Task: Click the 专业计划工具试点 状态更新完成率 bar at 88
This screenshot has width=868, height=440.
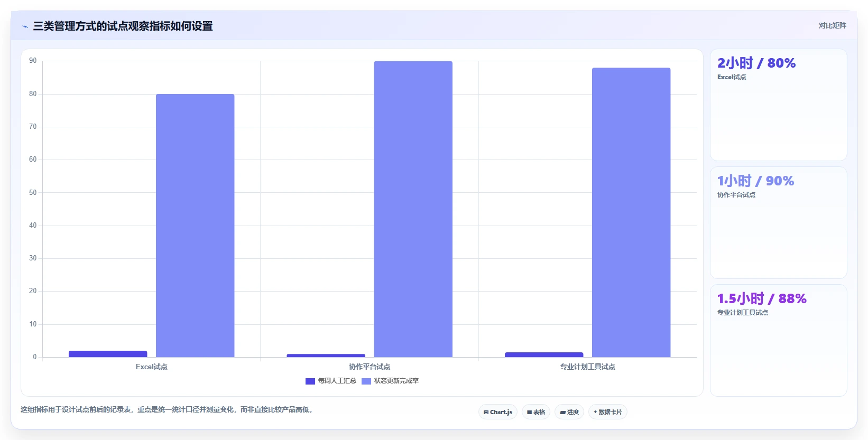Action: 631,212
